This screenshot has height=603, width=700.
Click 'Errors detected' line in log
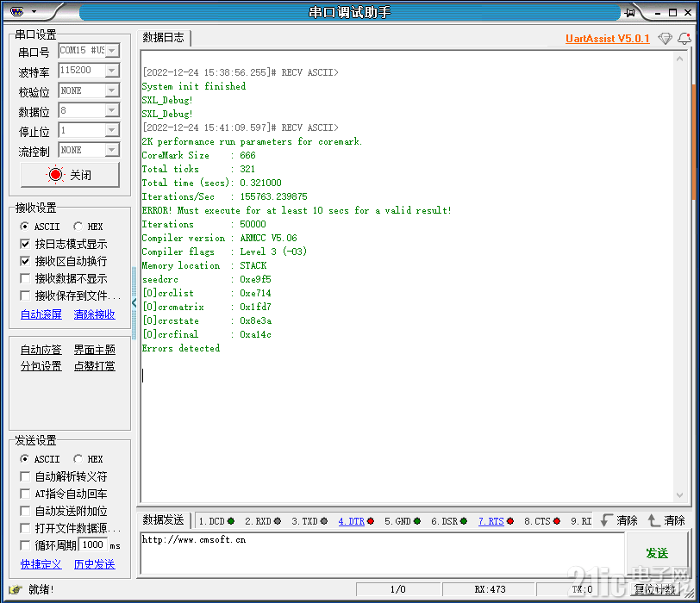181,348
